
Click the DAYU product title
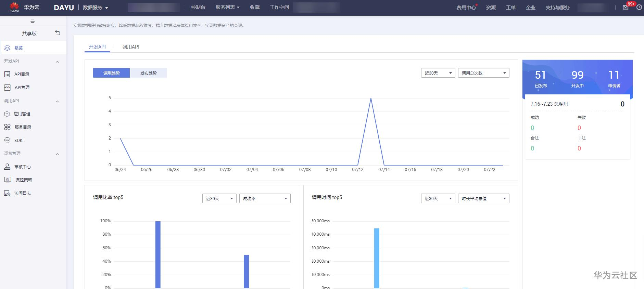[64, 8]
